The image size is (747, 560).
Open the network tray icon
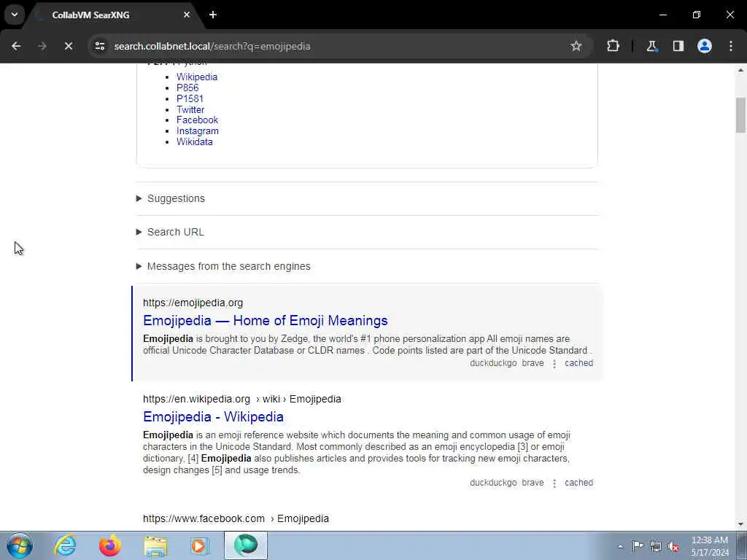point(656,546)
